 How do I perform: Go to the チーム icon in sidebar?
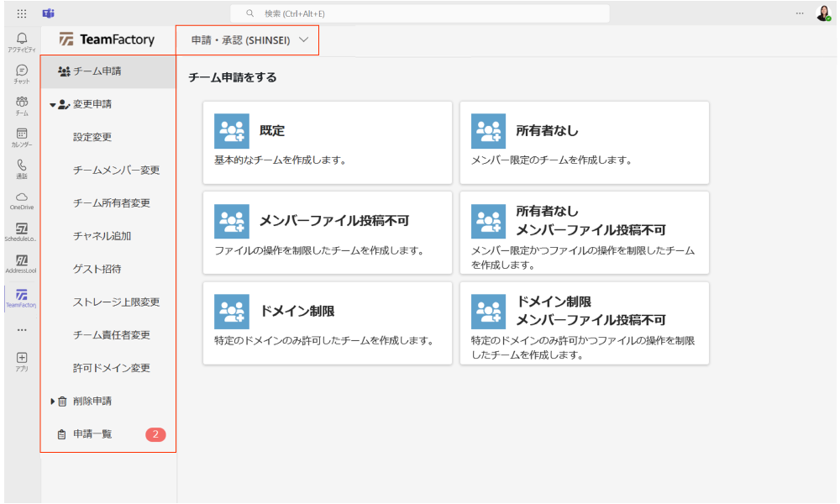22,103
